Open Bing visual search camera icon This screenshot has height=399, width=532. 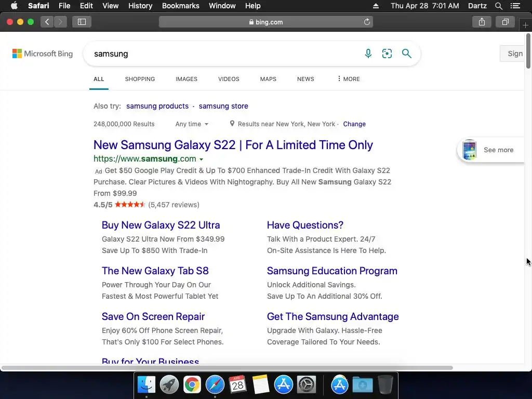[x=387, y=54]
